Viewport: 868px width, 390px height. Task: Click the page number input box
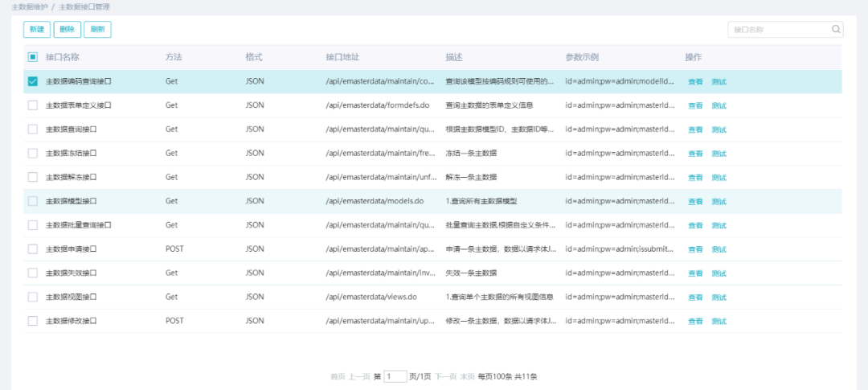pos(395,376)
